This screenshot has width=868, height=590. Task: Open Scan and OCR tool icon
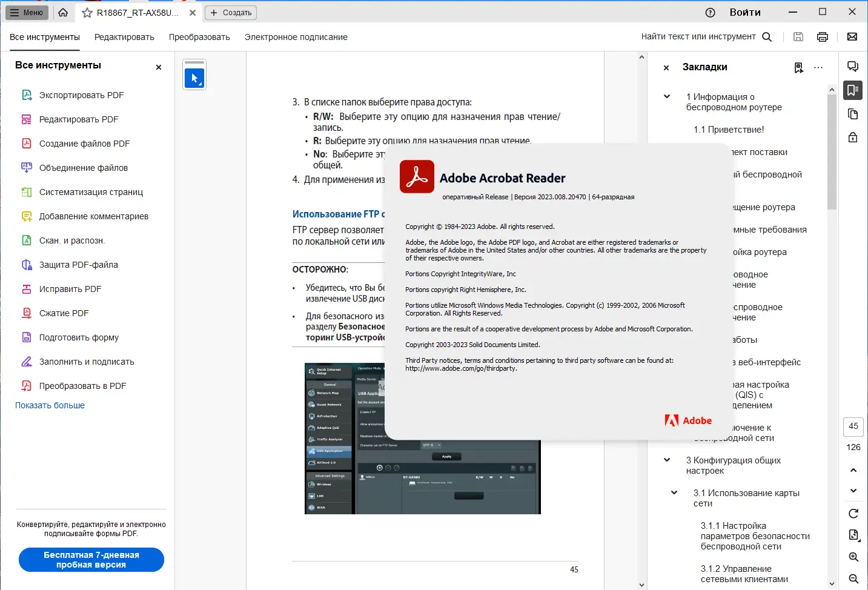[x=27, y=240]
